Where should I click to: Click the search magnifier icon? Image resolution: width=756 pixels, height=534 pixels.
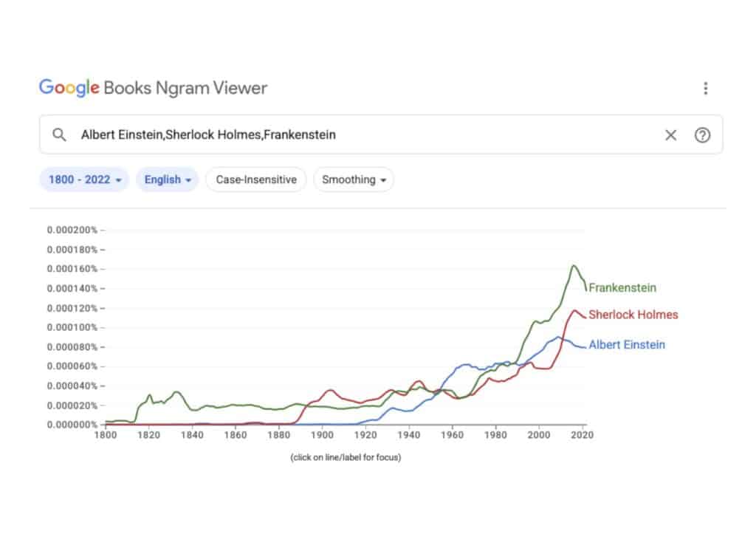pyautogui.click(x=59, y=134)
